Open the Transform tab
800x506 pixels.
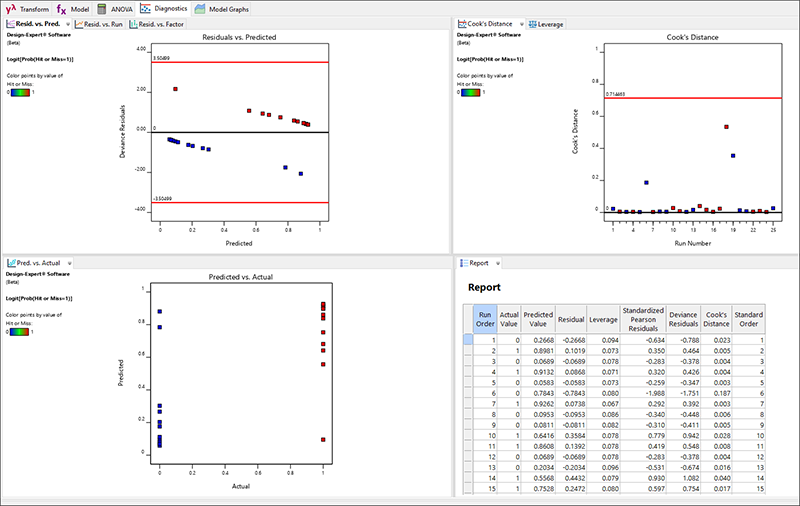tap(27, 8)
